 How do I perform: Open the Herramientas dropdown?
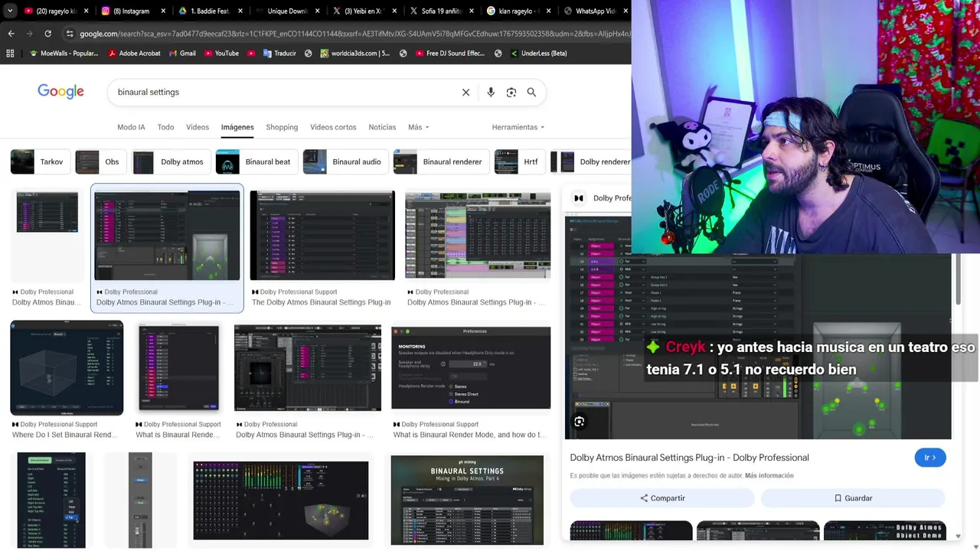click(518, 127)
